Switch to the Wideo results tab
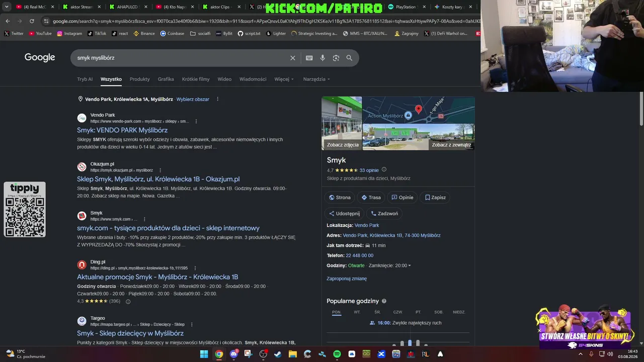Image resolution: width=644 pixels, height=362 pixels. pos(224,79)
